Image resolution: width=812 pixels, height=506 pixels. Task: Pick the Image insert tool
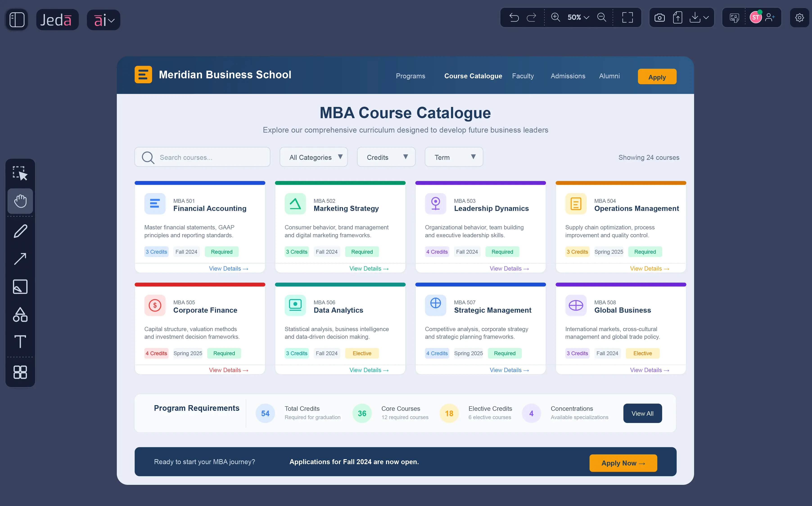click(20, 287)
